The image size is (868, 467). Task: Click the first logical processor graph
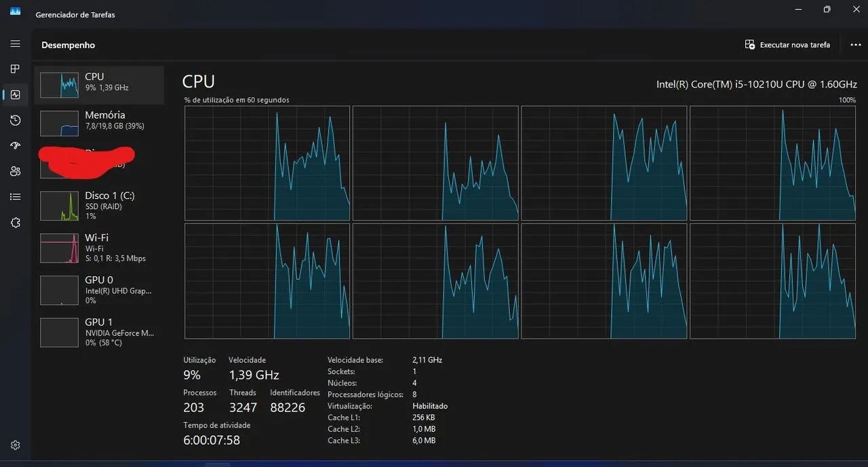coord(267,163)
